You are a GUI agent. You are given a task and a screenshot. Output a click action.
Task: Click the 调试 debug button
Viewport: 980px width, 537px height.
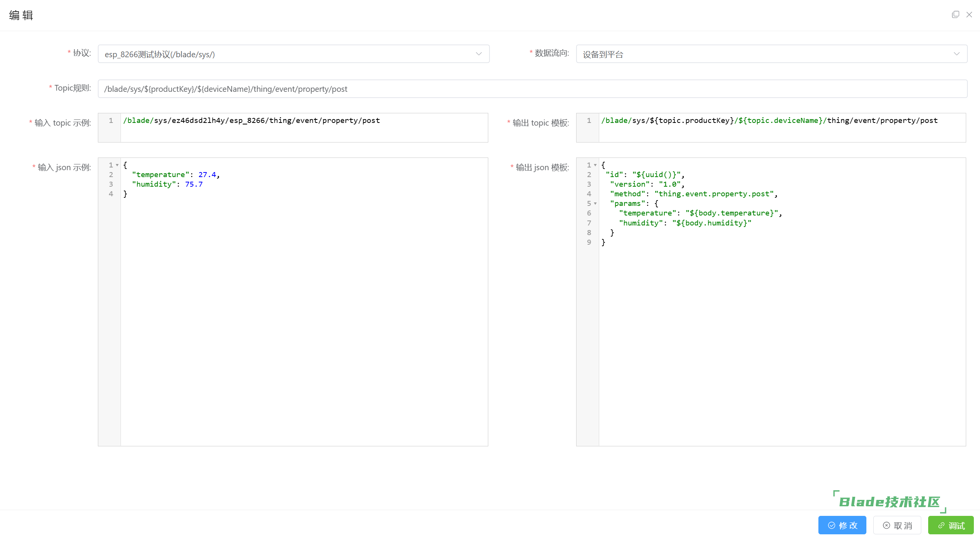[x=951, y=525]
